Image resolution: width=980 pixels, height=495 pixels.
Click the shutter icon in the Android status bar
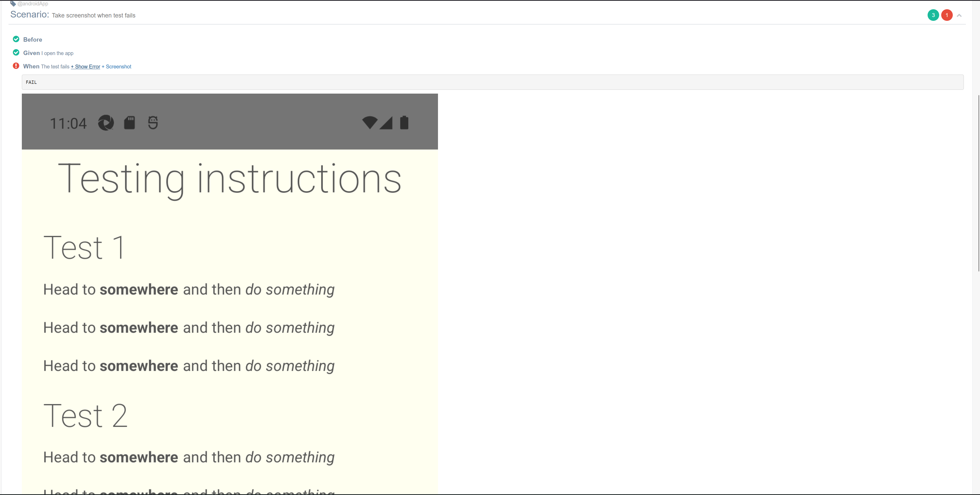[106, 123]
